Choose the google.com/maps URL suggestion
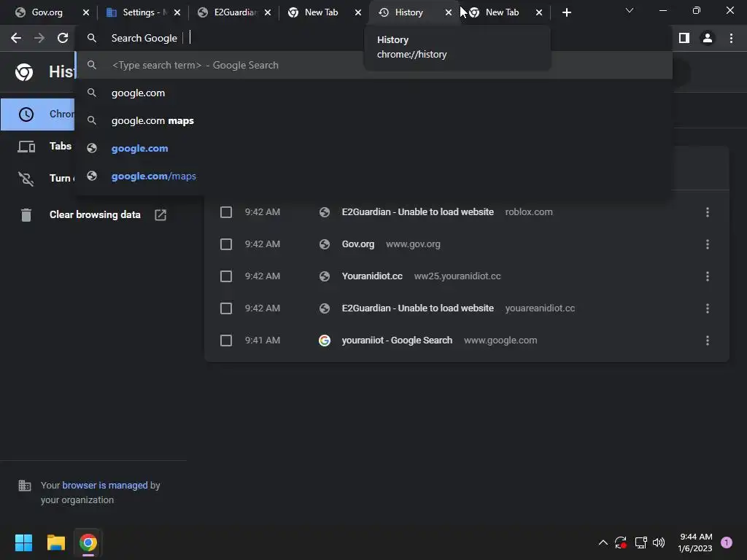Screen dimensions: 747x560 374,176
